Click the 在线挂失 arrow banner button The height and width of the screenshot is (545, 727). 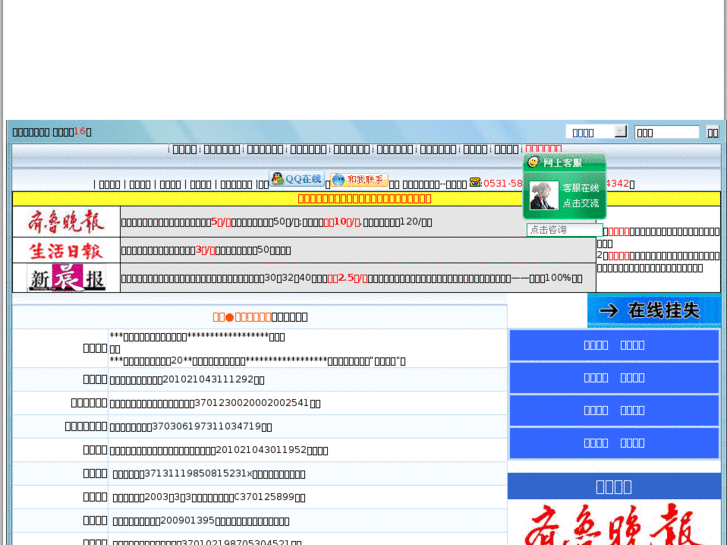654,310
